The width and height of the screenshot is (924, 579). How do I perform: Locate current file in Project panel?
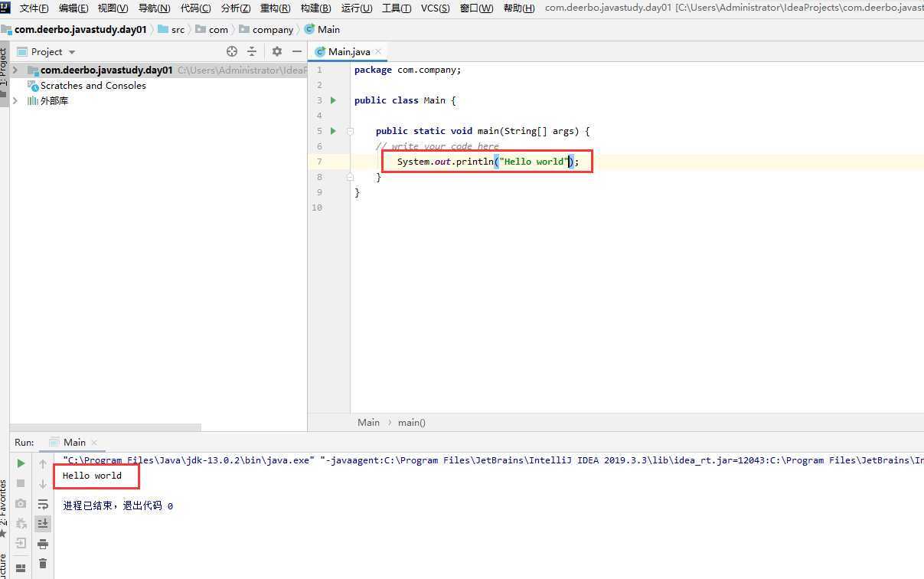pos(232,51)
